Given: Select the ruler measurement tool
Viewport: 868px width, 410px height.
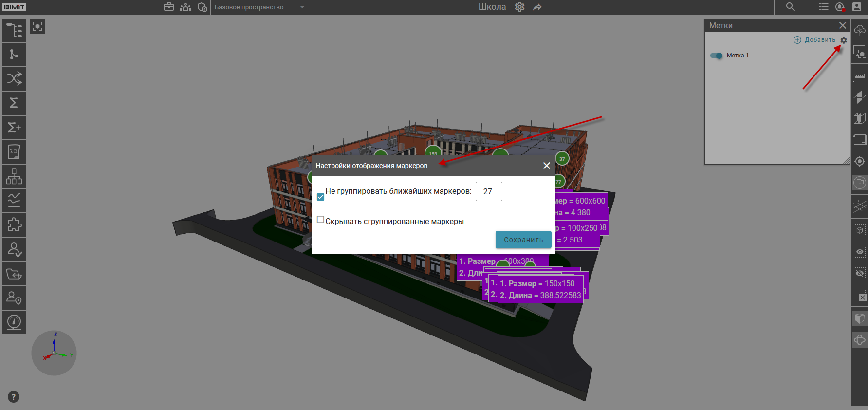Looking at the screenshot, I should click(x=860, y=76).
